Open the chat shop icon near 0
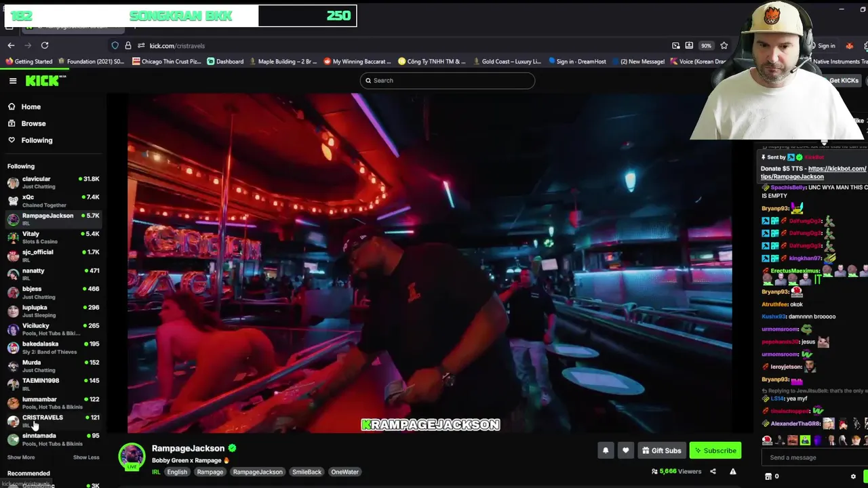The height and width of the screenshot is (488, 868). pos(768,476)
